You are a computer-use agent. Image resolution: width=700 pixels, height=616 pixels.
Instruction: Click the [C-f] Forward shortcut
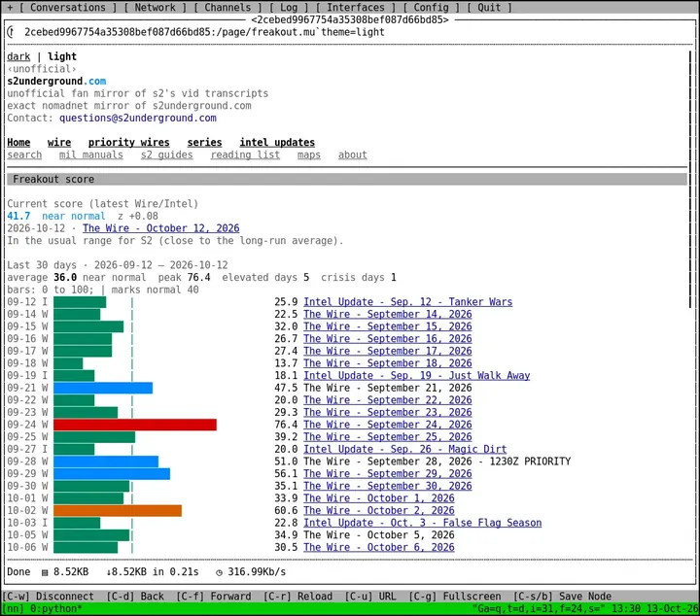[x=213, y=597]
